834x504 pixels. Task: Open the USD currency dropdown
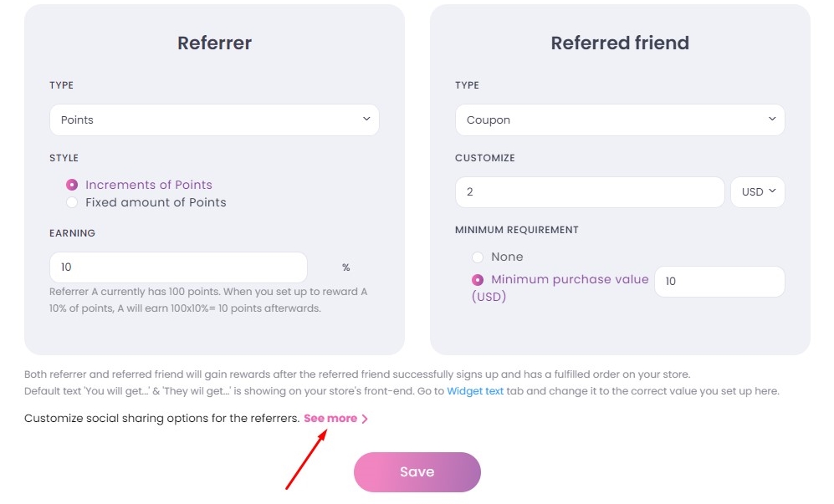pos(756,191)
